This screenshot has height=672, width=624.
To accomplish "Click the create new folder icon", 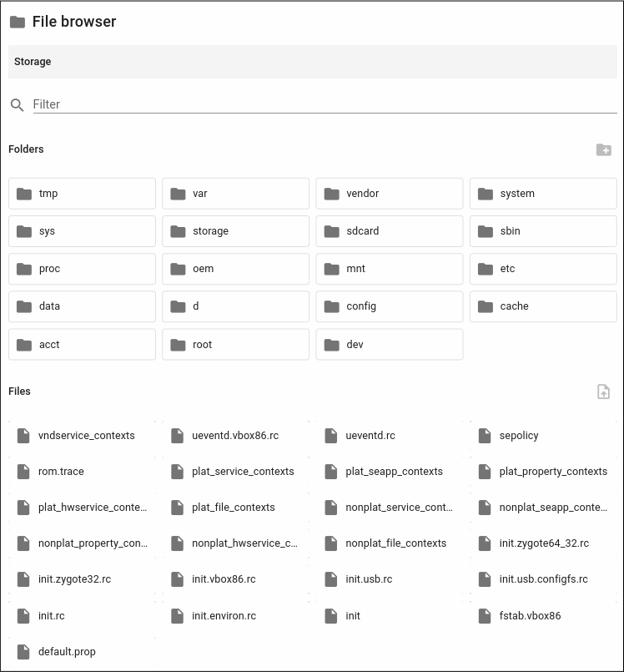I will pyautogui.click(x=605, y=150).
